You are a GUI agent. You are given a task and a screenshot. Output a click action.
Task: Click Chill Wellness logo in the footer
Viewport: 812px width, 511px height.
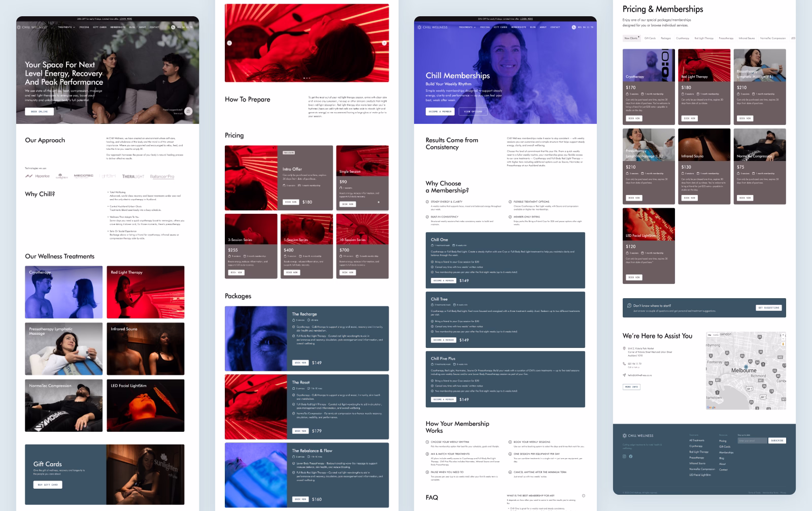[638, 436]
